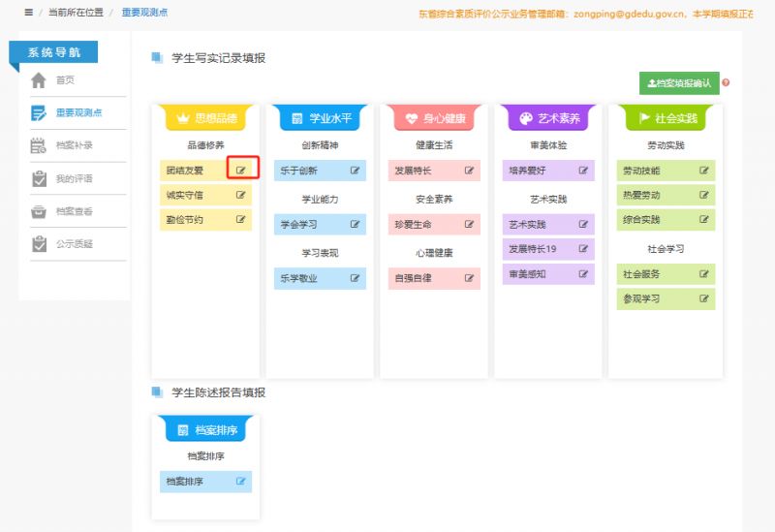Image resolution: width=775 pixels, height=532 pixels.
Task: Click the 劳动实践 subheading
Action: coord(666,145)
